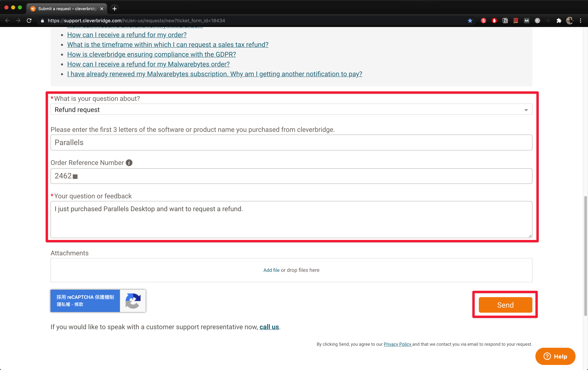Focus the question or feedback textarea

(291, 219)
